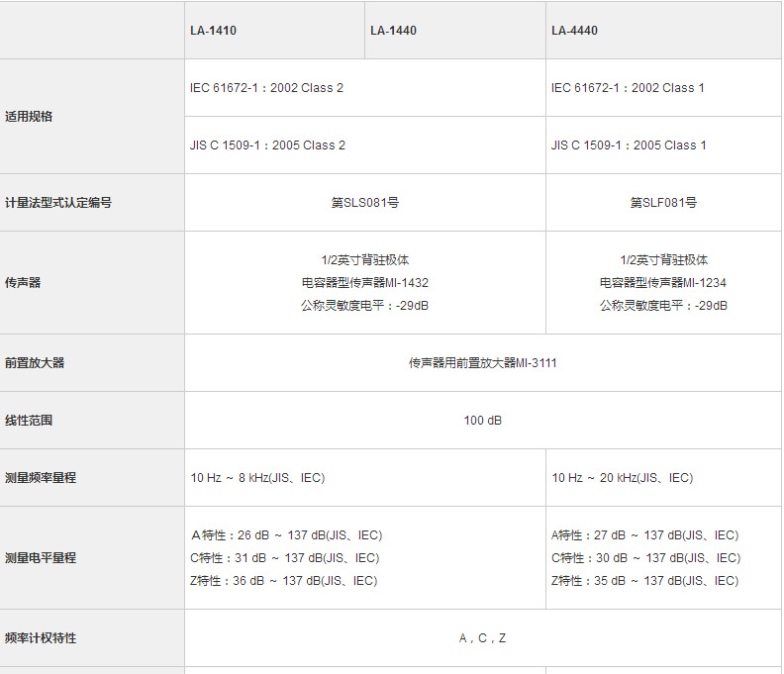Select the A , C , Z cell
Viewport: 784px width, 674px height.
click(x=483, y=638)
